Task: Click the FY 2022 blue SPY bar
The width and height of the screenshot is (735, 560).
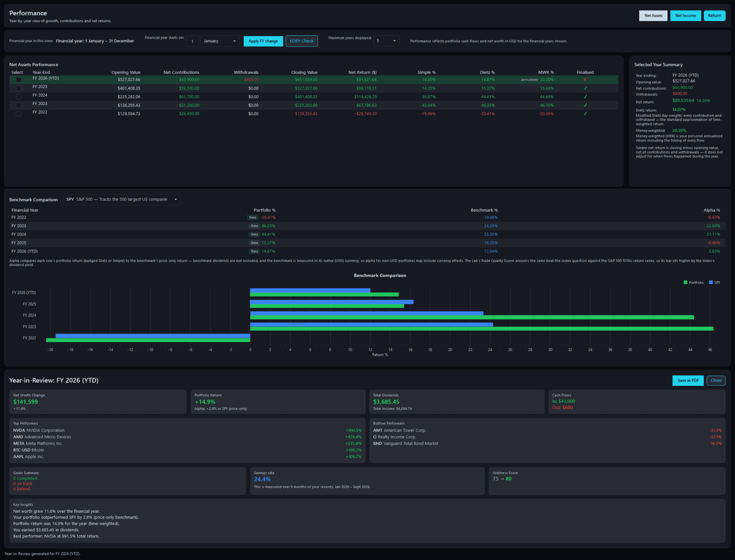Action: pyautogui.click(x=153, y=336)
